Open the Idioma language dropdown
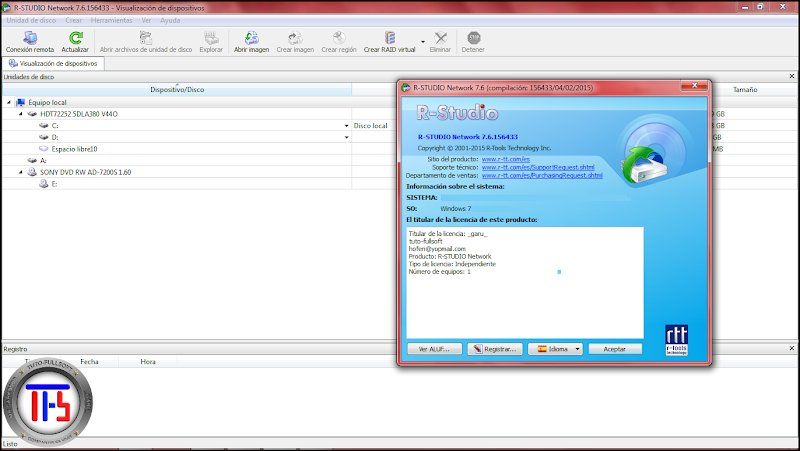800x451 pixels. (555, 349)
